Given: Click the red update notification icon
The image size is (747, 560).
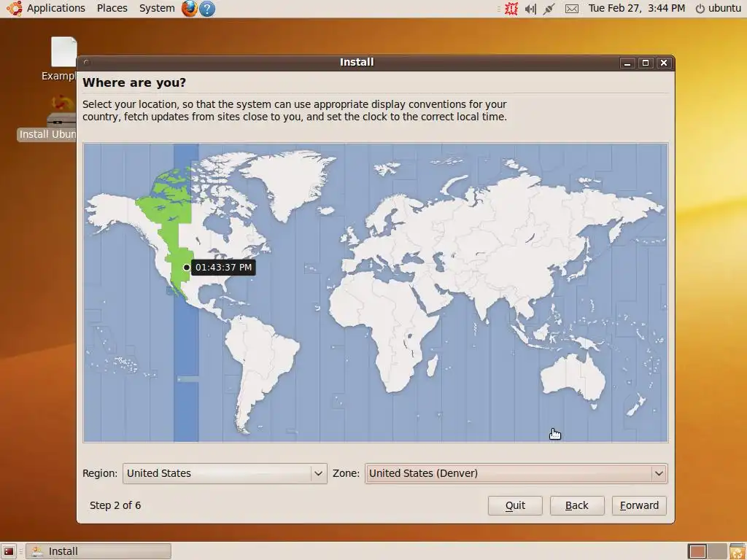Looking at the screenshot, I should 511,9.
